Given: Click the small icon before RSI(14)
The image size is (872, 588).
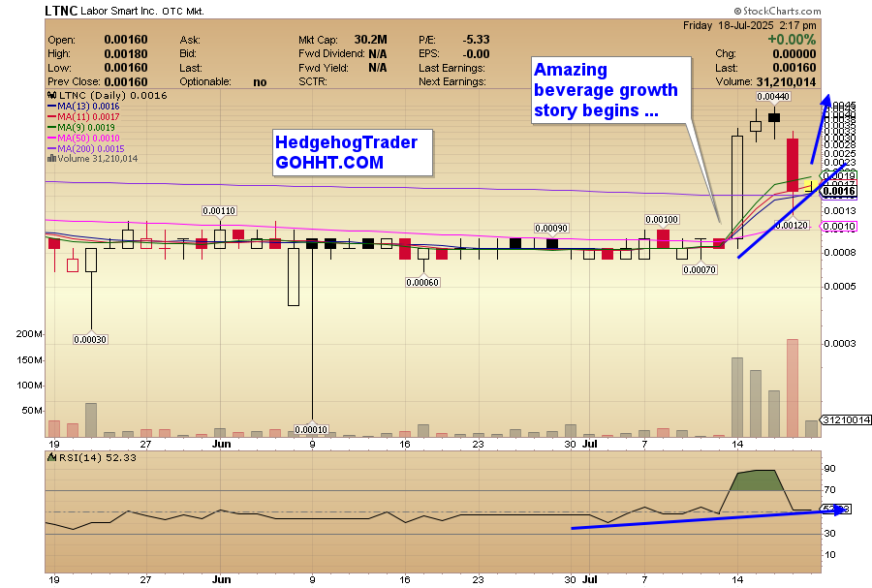Looking at the screenshot, I should pyautogui.click(x=51, y=457).
